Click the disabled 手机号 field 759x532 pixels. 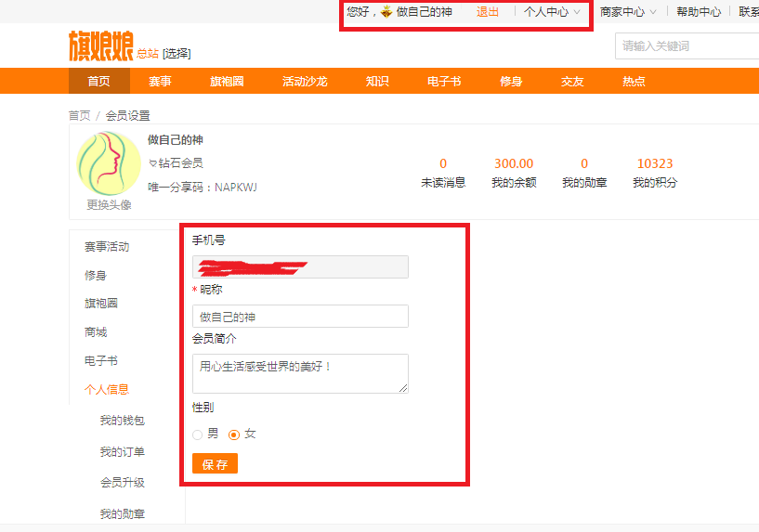coord(300,267)
